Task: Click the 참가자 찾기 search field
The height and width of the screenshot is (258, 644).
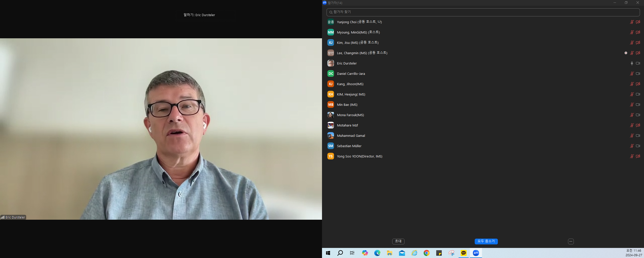Action: click(x=483, y=12)
